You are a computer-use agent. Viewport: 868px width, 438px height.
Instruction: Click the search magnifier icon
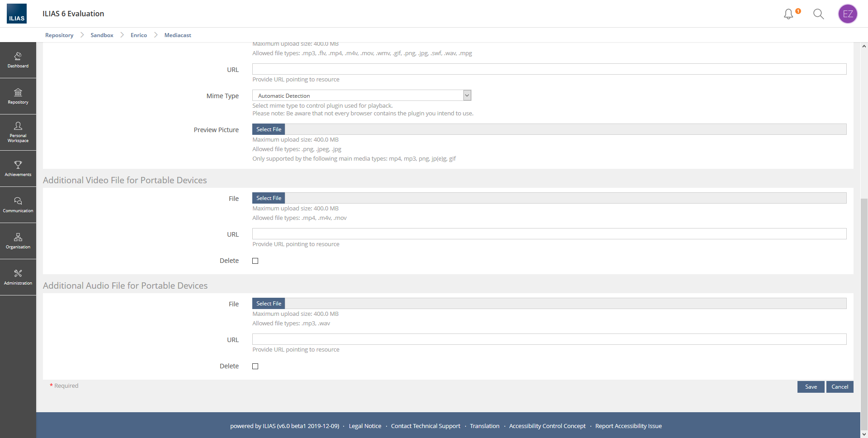(x=818, y=14)
